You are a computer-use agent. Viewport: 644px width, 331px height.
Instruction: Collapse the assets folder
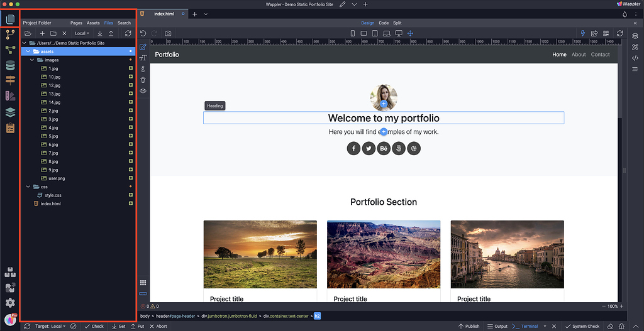click(28, 52)
